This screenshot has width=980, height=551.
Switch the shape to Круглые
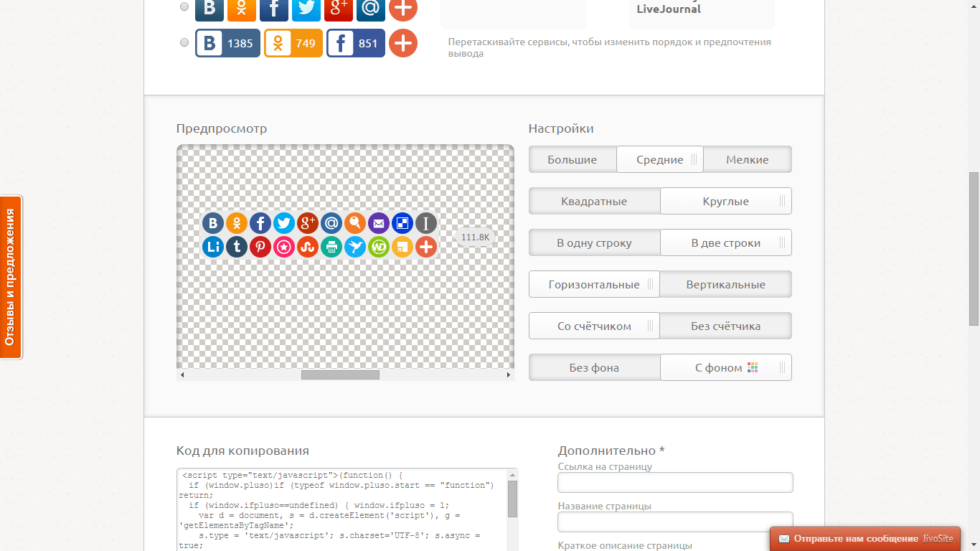(x=726, y=201)
